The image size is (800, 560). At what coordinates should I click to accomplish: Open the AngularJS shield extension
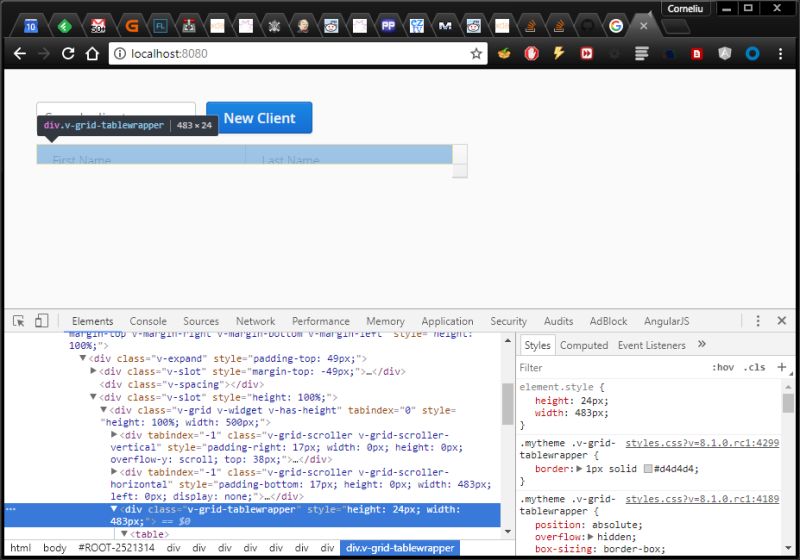pos(724,54)
